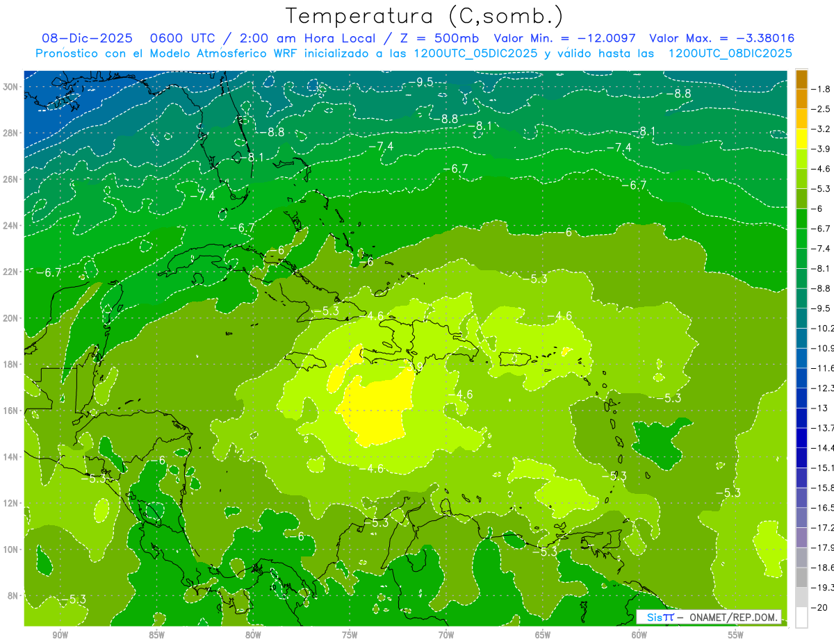Viewport: 834px width, 644px height.
Task: Click the color bar segment between -6.7 and -7.4
Action: (801, 239)
